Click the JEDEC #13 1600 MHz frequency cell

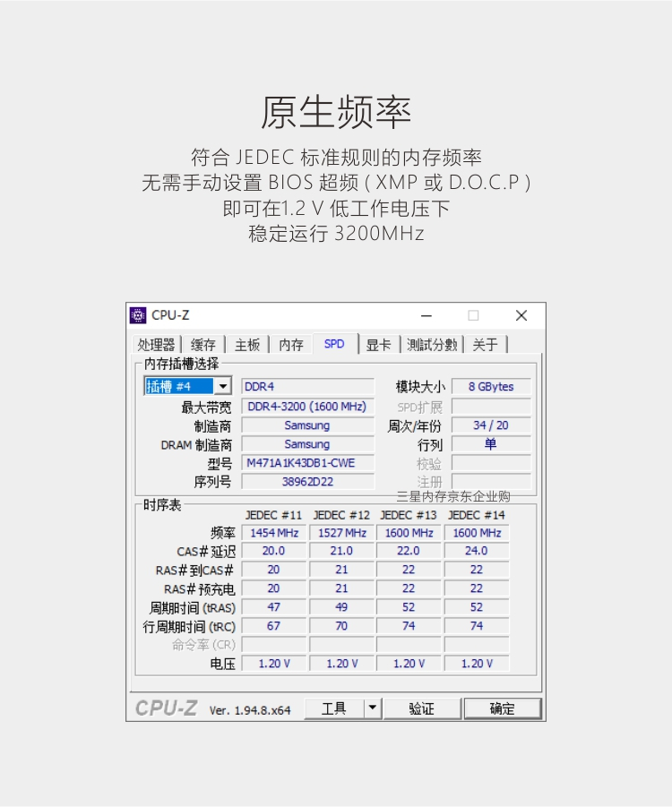click(x=409, y=533)
